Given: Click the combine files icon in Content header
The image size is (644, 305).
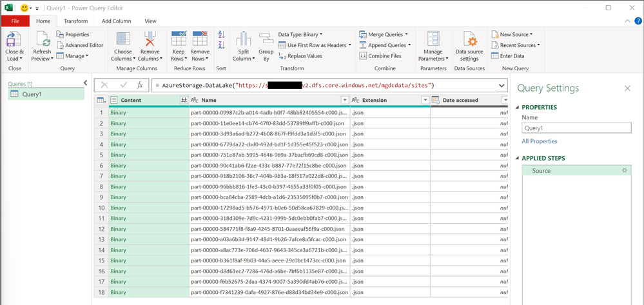Looking at the screenshot, I should (x=184, y=100).
